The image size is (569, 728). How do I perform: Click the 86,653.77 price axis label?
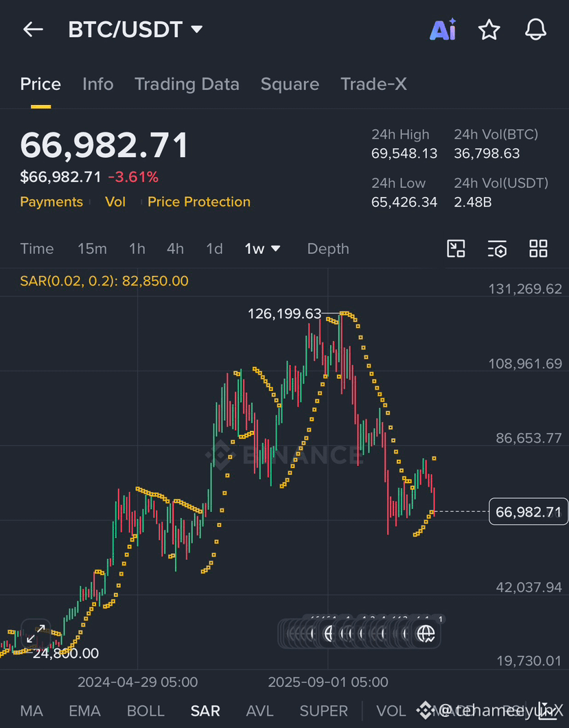pos(529,438)
